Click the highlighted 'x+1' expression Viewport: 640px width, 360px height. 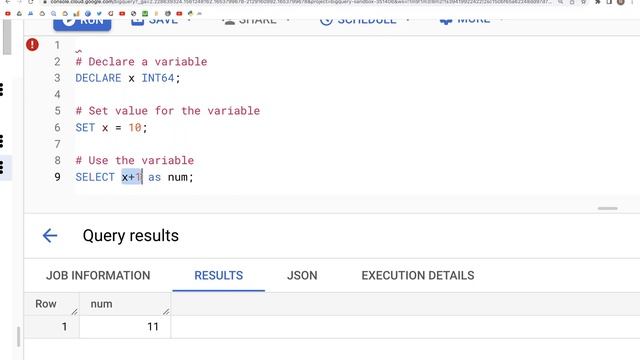[131, 177]
